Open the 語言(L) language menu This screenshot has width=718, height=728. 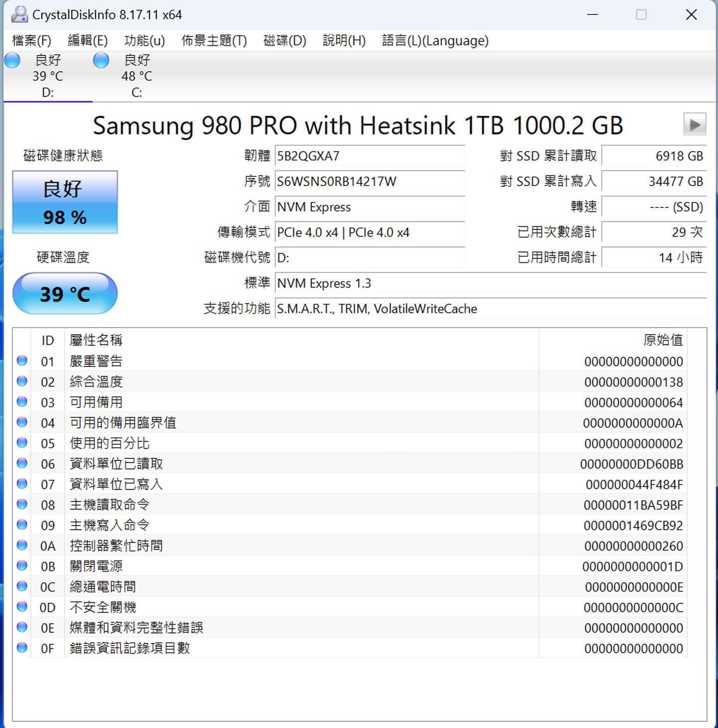(x=435, y=41)
